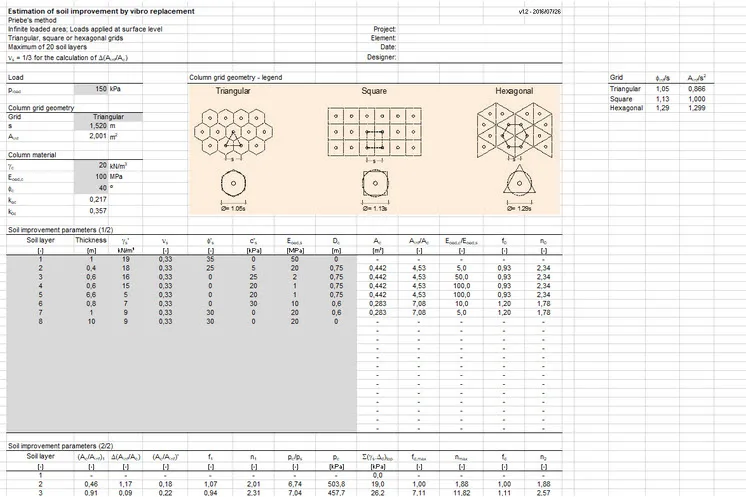Select the spacing s cell showing 1,520

91,126
